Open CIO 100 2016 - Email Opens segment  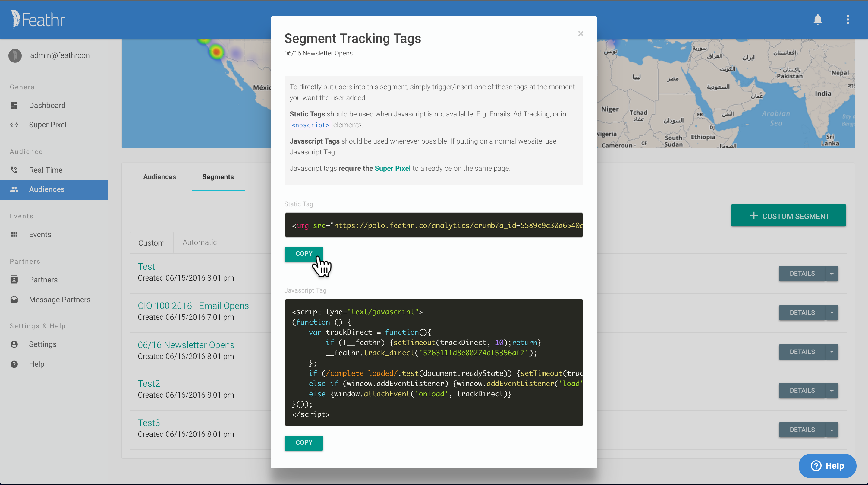(193, 306)
